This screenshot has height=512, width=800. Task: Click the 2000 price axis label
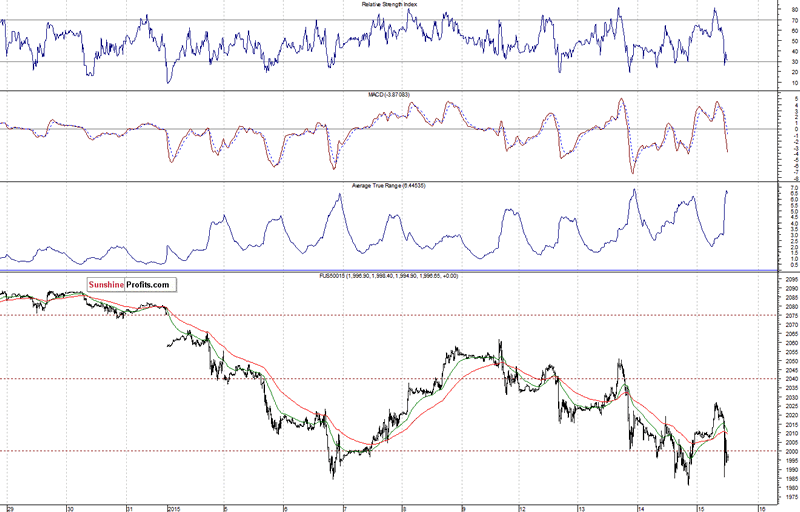pos(763,451)
